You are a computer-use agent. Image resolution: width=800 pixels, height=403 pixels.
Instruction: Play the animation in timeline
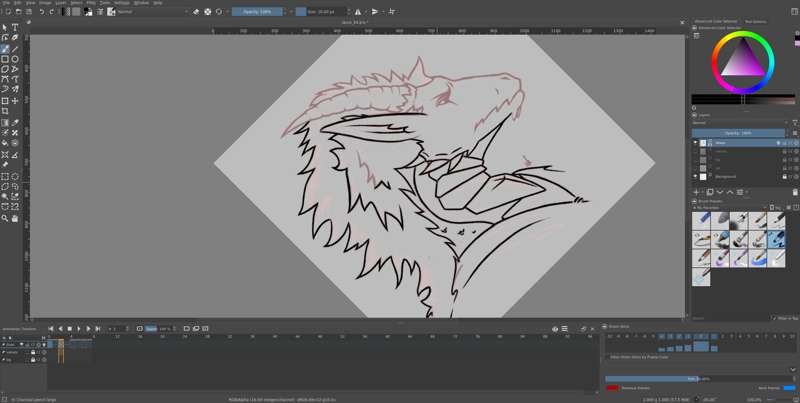pos(79,328)
